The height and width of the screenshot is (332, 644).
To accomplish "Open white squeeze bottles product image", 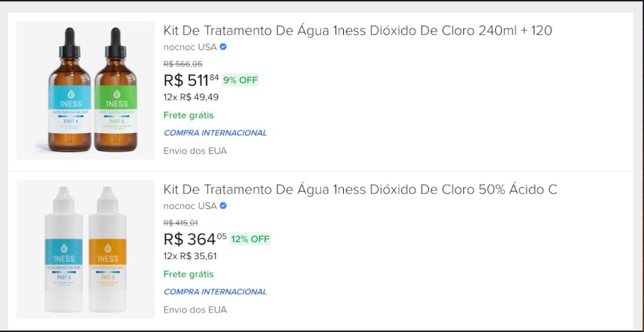I will pyautogui.click(x=86, y=249).
